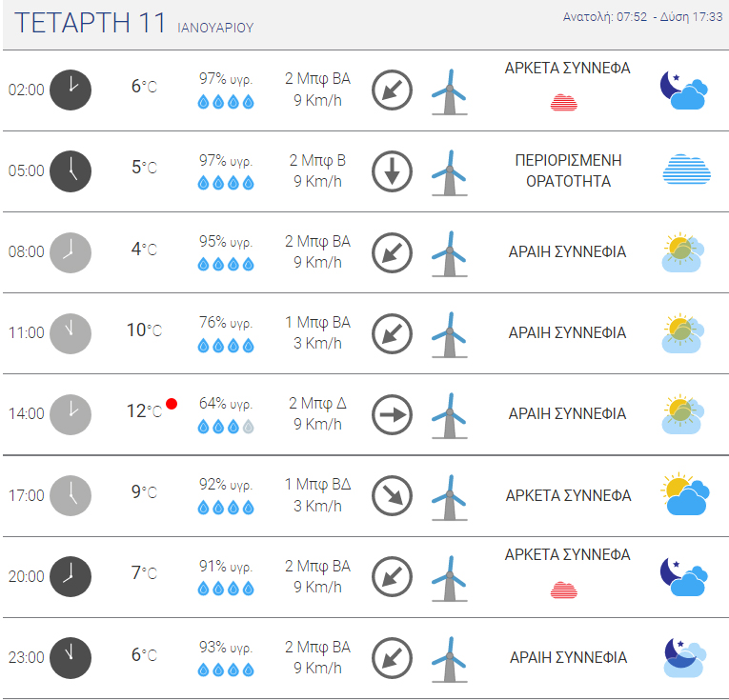Click the 20:00 dark clock icon
This screenshot has width=729, height=700.
click(x=71, y=576)
